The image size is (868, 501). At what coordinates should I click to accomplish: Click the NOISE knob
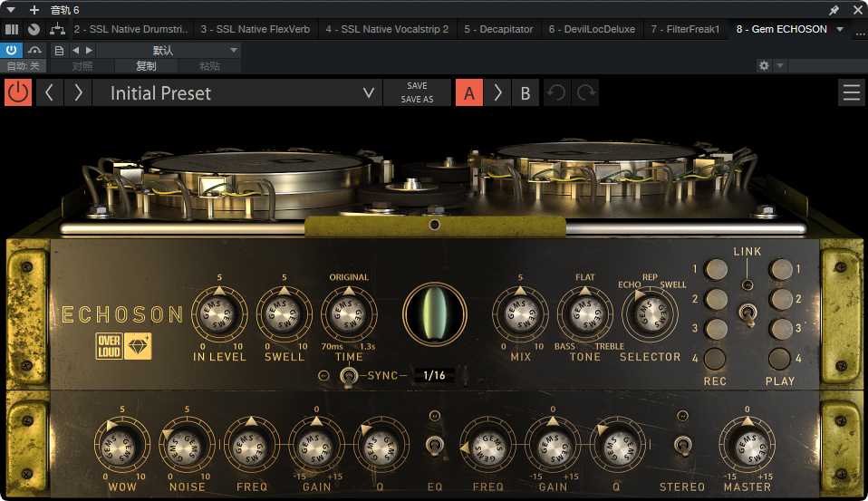pos(187,447)
